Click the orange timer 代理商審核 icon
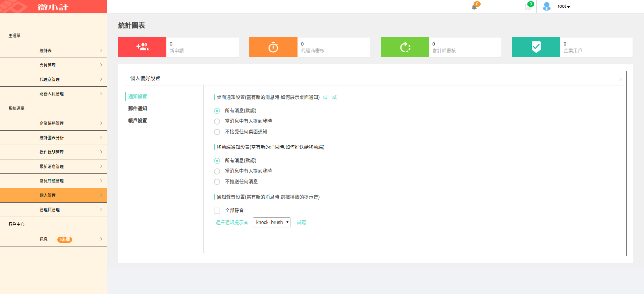The height and width of the screenshot is (294, 644). pos(273,47)
